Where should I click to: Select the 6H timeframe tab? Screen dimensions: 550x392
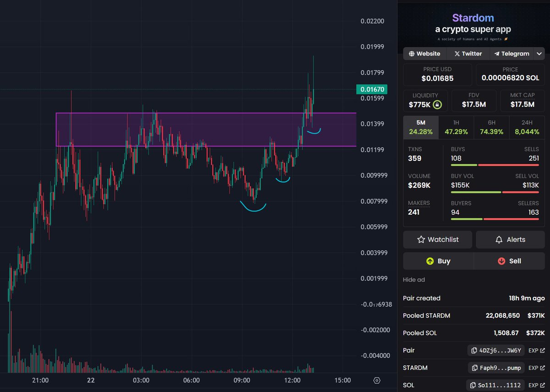coord(491,127)
